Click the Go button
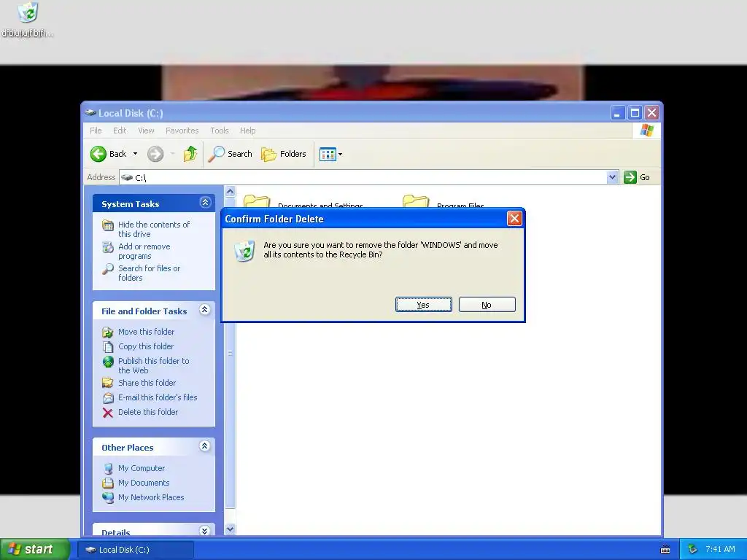This screenshot has height=560, width=747. pyautogui.click(x=637, y=177)
